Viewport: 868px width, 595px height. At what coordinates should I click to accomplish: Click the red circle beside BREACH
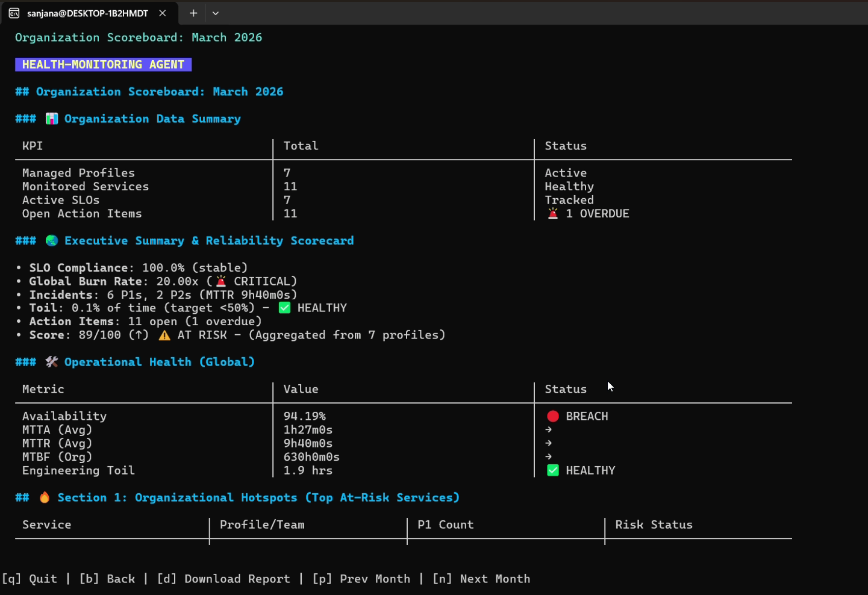tap(553, 416)
